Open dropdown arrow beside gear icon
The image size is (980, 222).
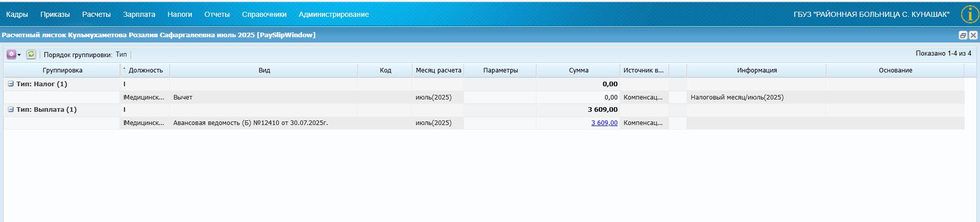[19, 55]
